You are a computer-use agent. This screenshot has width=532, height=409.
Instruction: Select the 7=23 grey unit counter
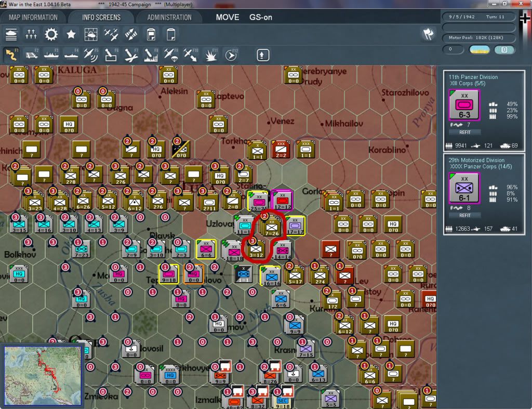pos(82,249)
